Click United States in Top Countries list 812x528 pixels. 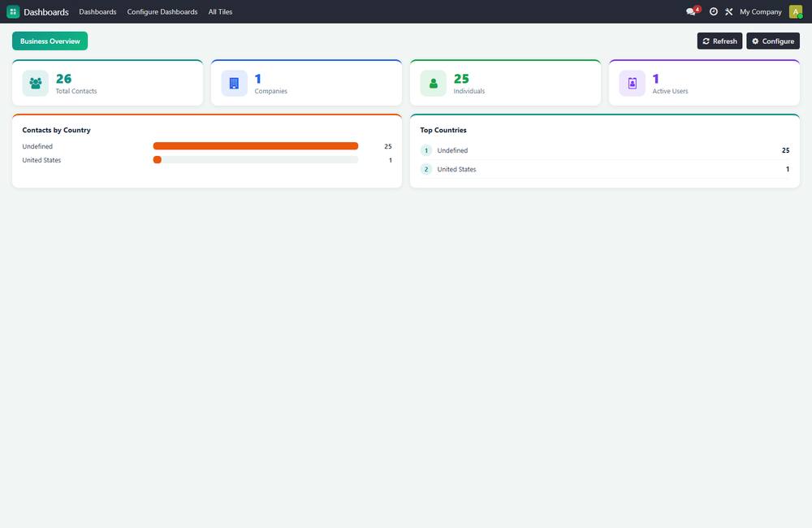point(456,169)
